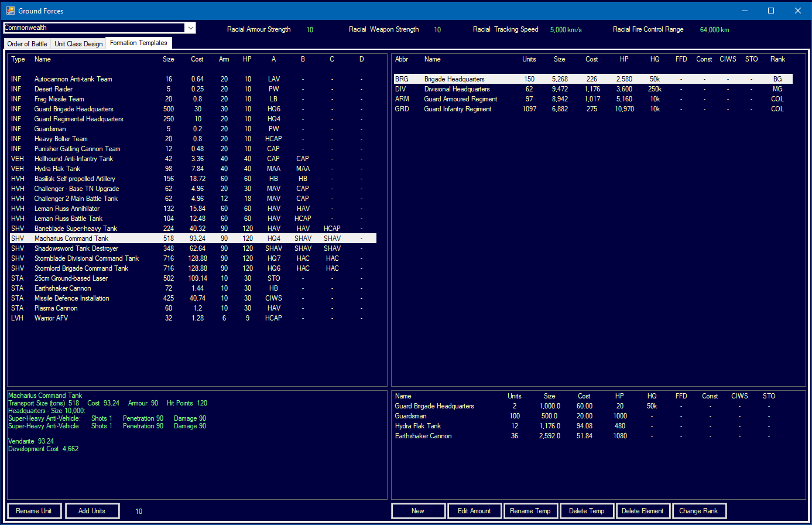Screen dimensions: 812x525
Task: Select Punisher Gatling Cannon Team
Action: click(193, 149)
